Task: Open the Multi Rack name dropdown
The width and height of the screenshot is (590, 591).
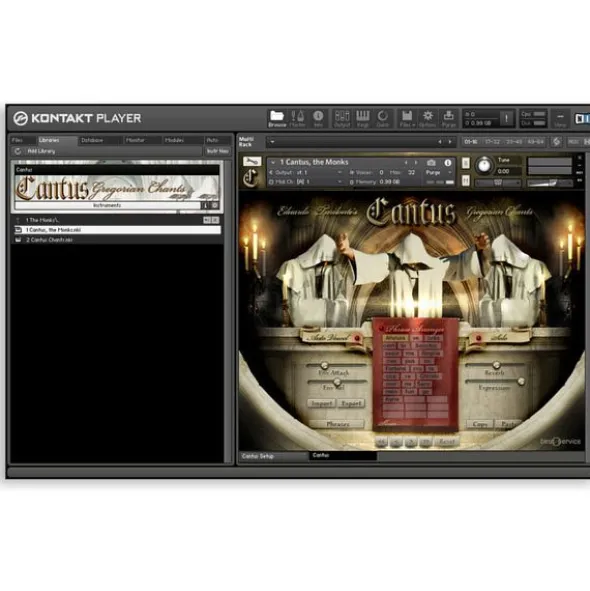Action: [272, 142]
